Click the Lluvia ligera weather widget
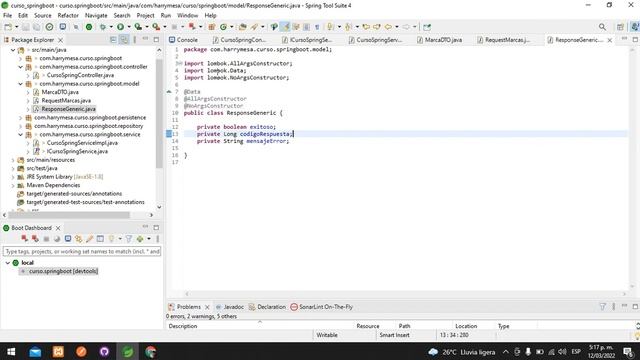Screen dimensions: 640x360 pos(462,352)
